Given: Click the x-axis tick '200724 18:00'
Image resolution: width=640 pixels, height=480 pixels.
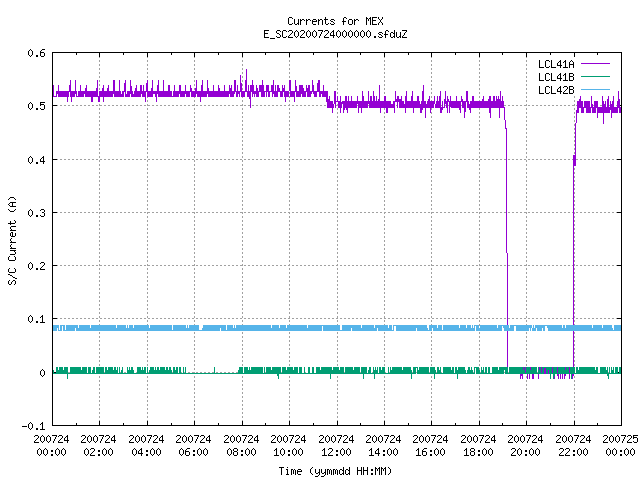Looking at the screenshot, I should [478, 445].
